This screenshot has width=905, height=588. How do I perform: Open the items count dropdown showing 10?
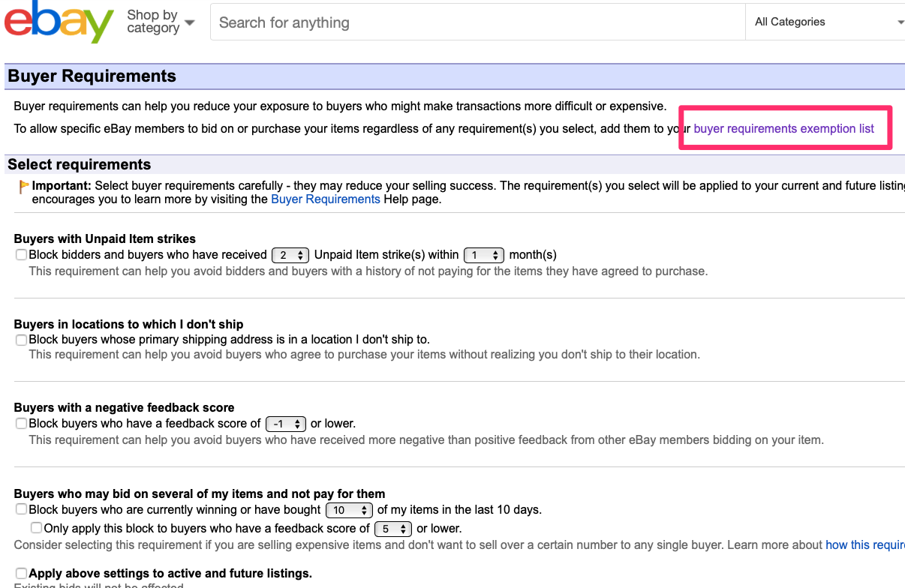349,510
